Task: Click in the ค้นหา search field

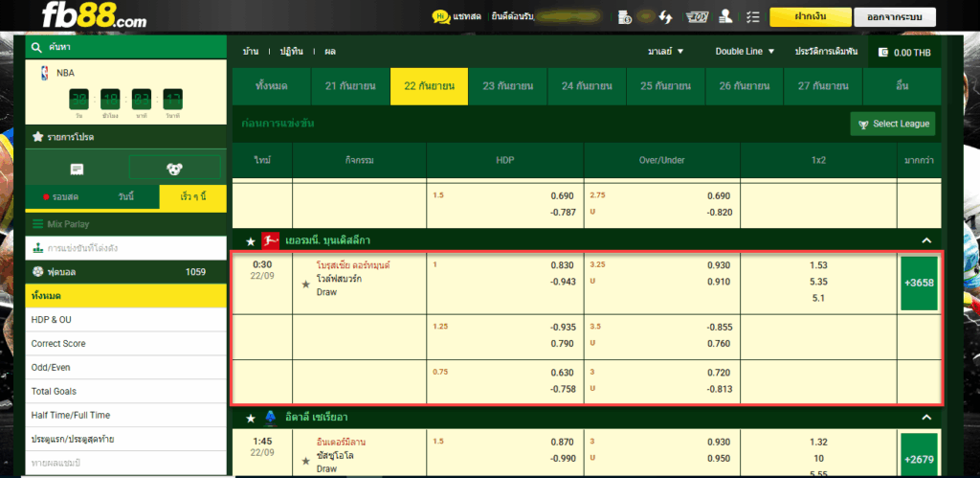Action: (x=125, y=47)
